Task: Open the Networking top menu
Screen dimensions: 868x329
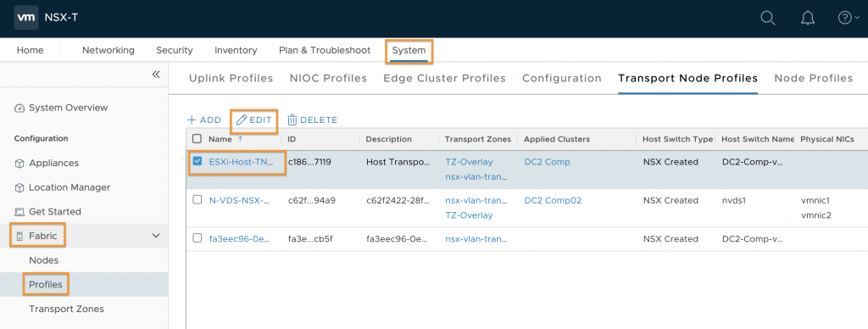Action: point(108,50)
